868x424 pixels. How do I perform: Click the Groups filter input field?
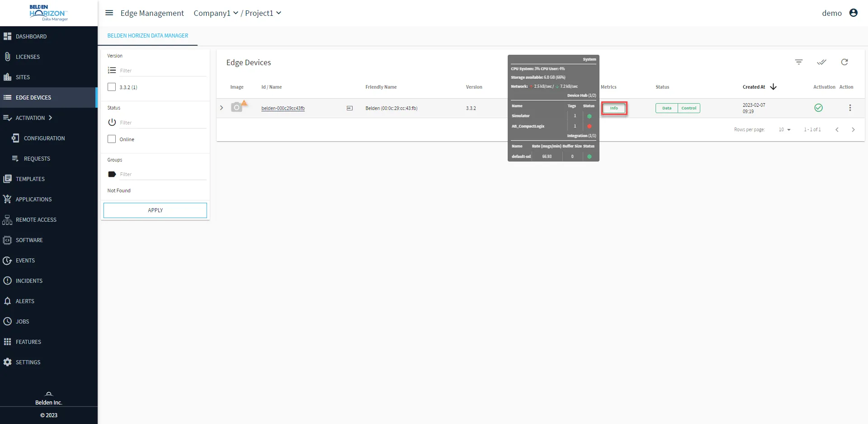[163, 174]
